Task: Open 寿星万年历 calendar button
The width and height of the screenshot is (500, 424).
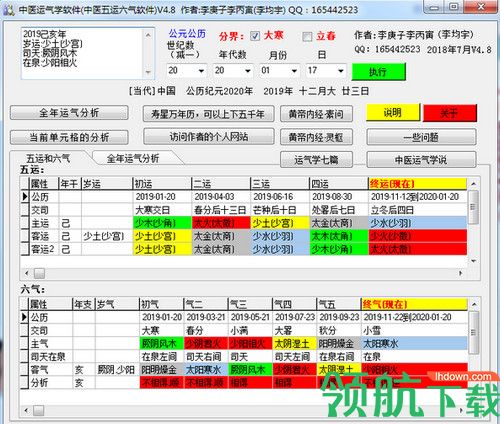Action: pos(208,114)
